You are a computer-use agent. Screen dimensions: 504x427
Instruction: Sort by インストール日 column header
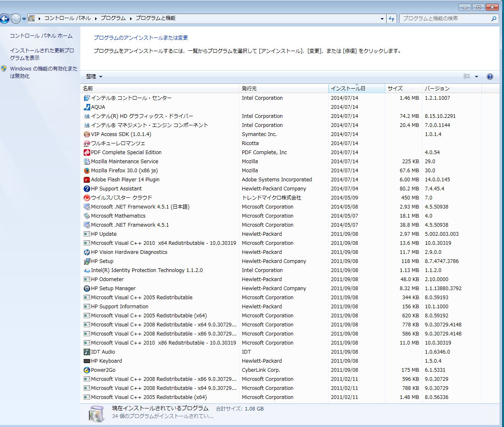tap(357, 89)
